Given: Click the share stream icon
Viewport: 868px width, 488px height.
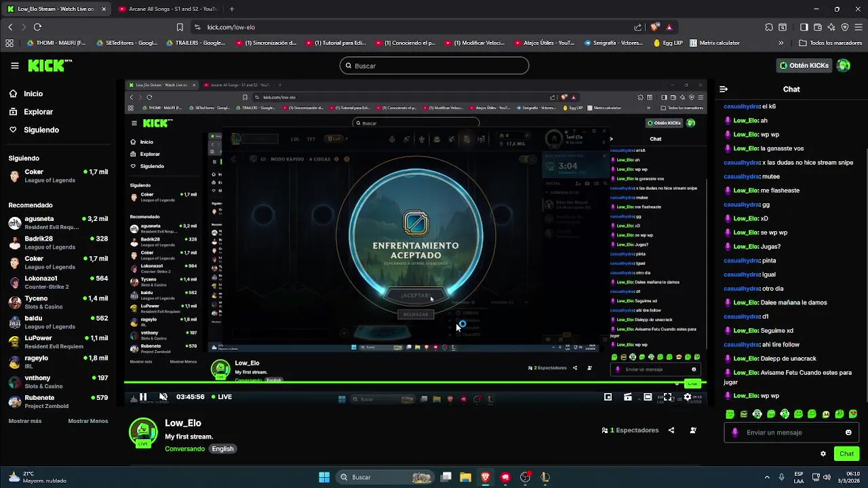Looking at the screenshot, I should pyautogui.click(x=671, y=430).
